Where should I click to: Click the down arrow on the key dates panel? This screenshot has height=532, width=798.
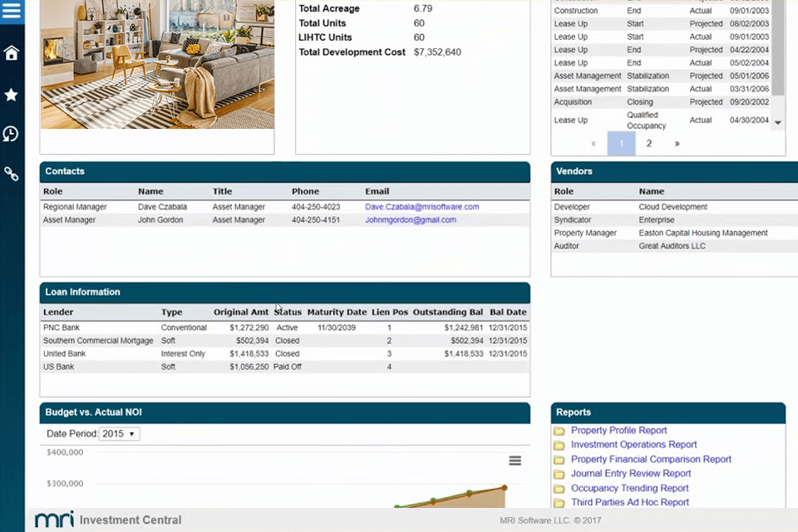point(777,122)
